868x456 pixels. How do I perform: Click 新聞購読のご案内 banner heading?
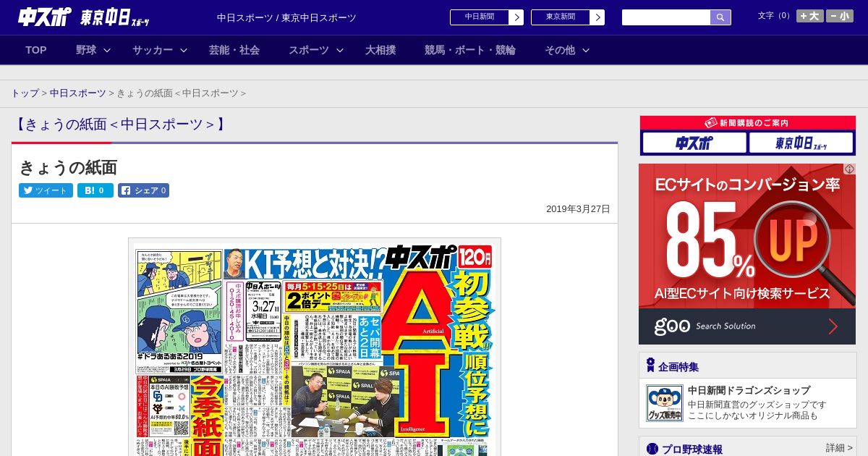coord(747,123)
